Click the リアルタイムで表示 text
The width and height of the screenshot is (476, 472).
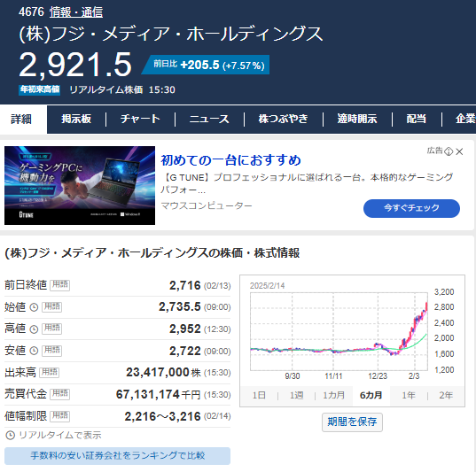60,436
